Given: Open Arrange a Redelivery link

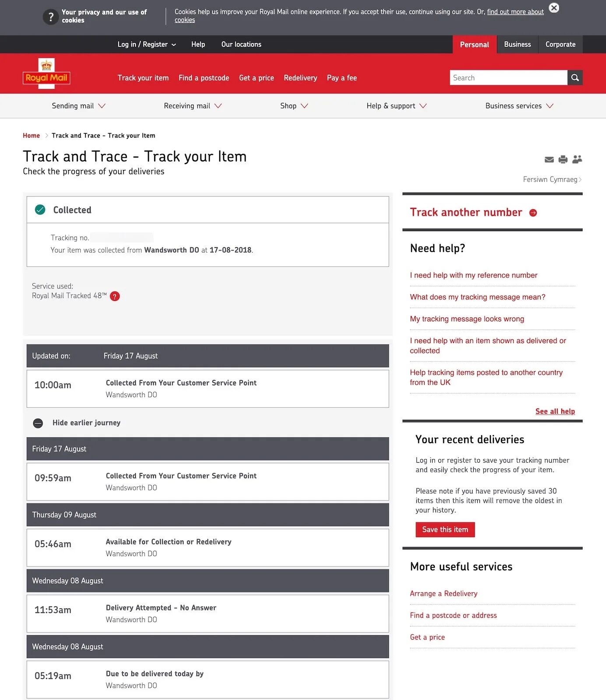Looking at the screenshot, I should tap(444, 594).
